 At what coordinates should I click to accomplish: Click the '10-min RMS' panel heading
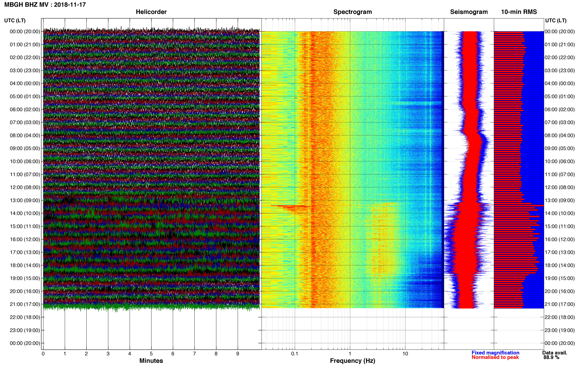point(519,12)
